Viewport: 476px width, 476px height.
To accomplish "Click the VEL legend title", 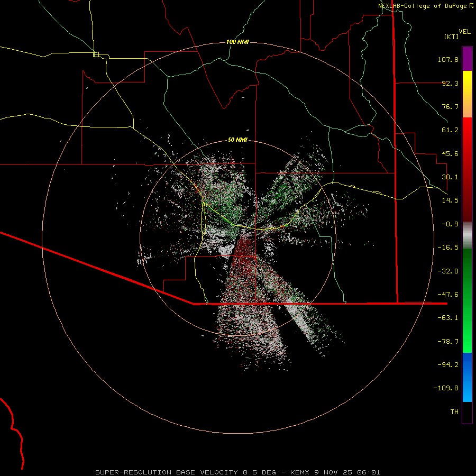I will coord(464,32).
